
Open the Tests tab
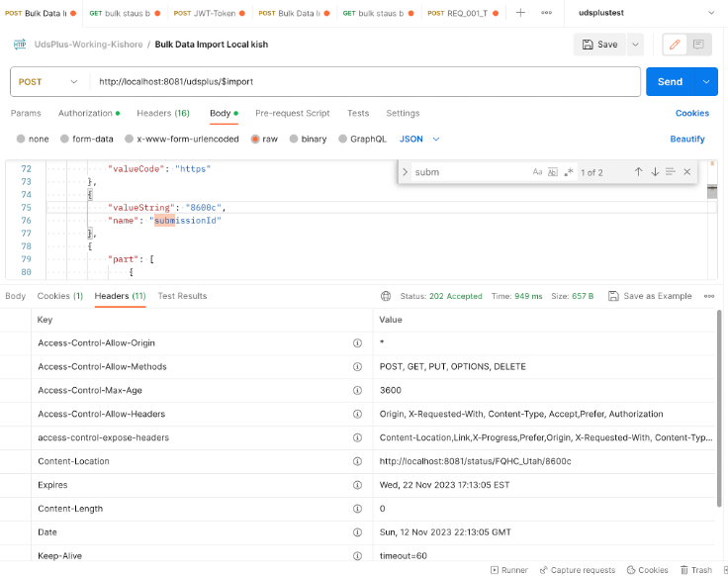[358, 114]
